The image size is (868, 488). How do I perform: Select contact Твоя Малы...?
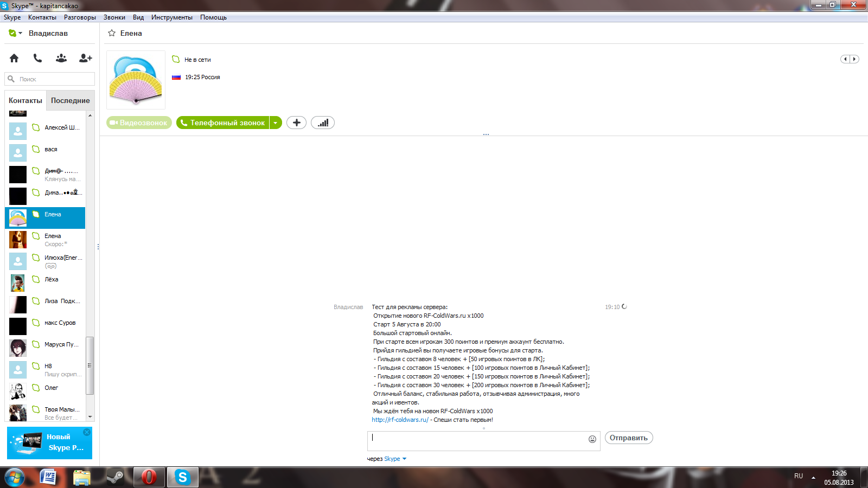click(x=45, y=412)
